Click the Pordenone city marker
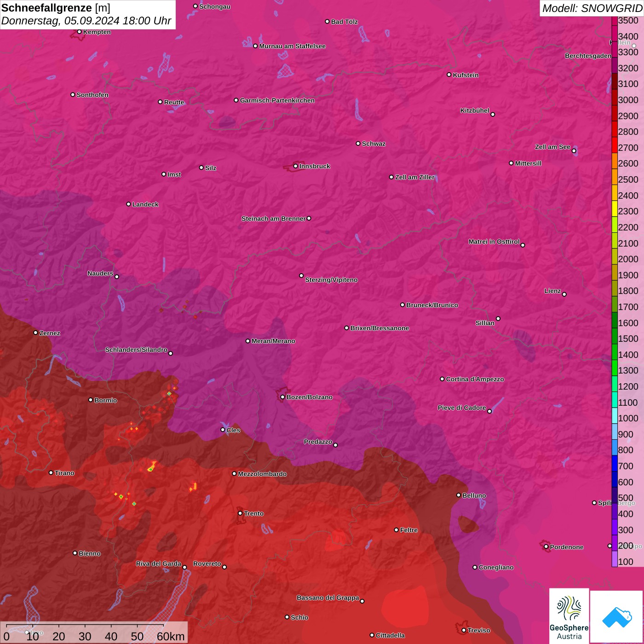This screenshot has height=644, width=644. tap(546, 547)
